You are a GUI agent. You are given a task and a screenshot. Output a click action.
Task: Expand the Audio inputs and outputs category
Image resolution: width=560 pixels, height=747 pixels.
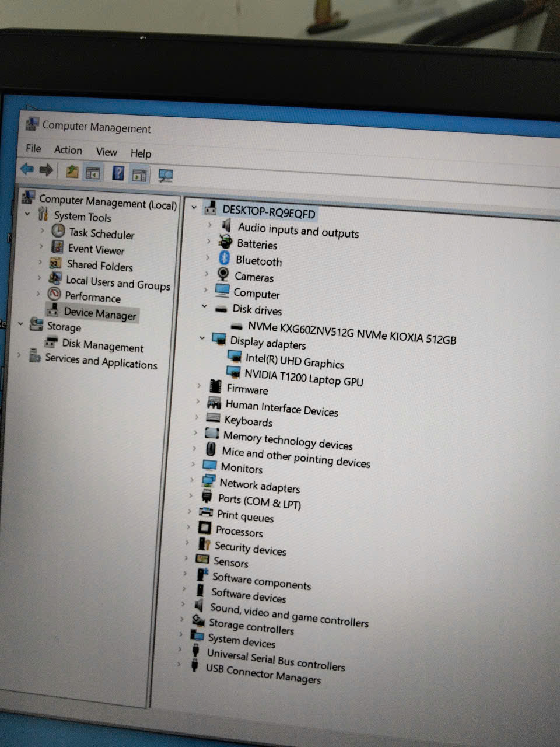tap(209, 224)
